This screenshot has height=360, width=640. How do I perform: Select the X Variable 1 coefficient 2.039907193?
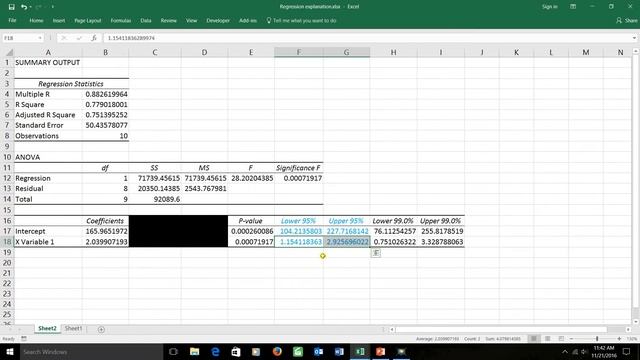point(105,242)
